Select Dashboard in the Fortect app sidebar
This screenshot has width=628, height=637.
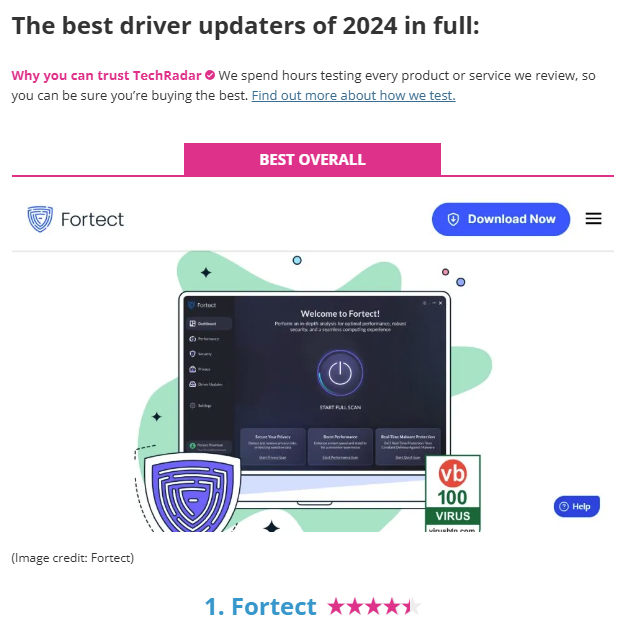click(209, 324)
